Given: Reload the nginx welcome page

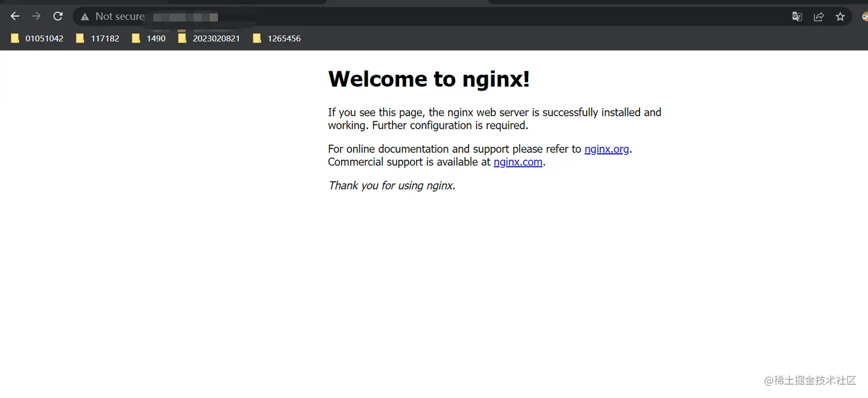Looking at the screenshot, I should pyautogui.click(x=58, y=17).
